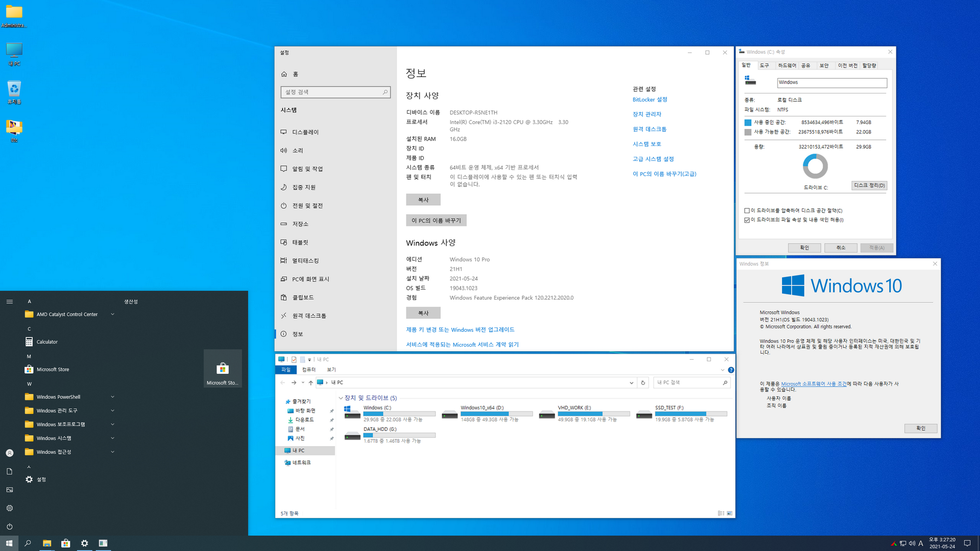Open the Administrator folder desktop icon
The width and height of the screenshot is (980, 551).
point(14,16)
